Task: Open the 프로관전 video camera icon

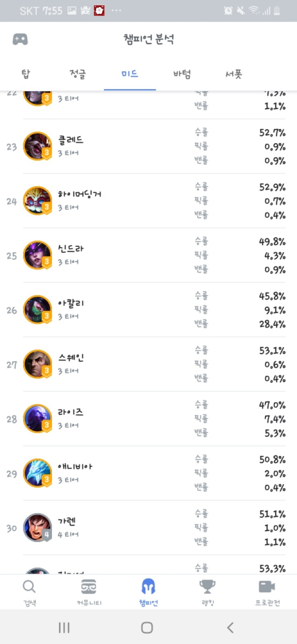Action: coord(267,587)
